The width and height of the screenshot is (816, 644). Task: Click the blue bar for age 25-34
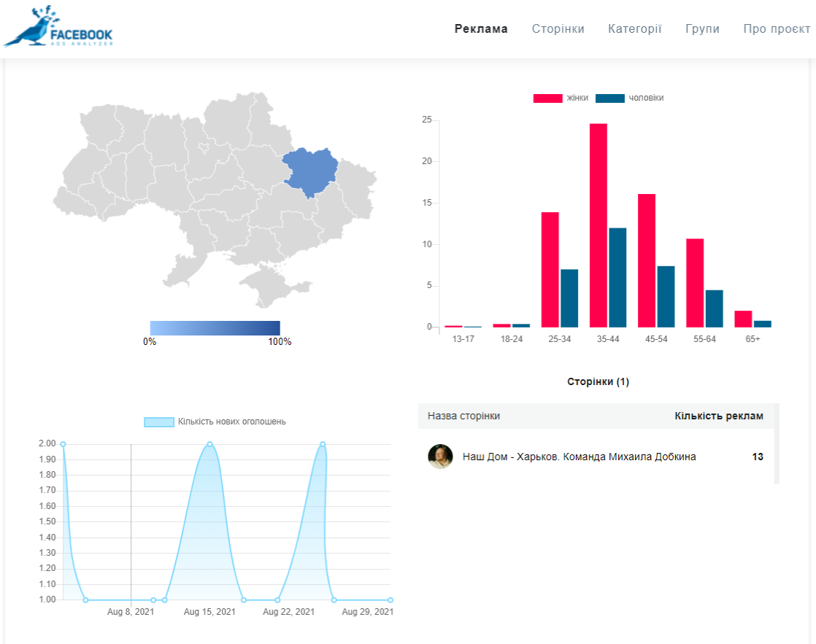click(569, 298)
